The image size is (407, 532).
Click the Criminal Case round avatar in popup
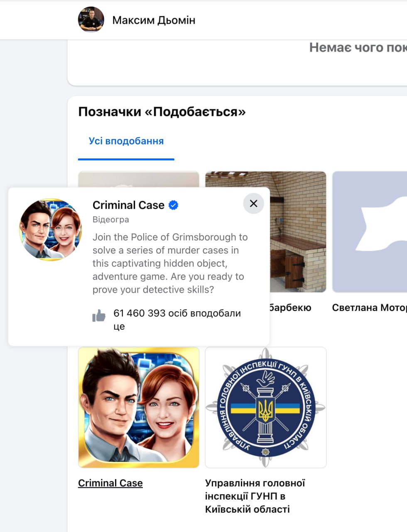pos(51,229)
